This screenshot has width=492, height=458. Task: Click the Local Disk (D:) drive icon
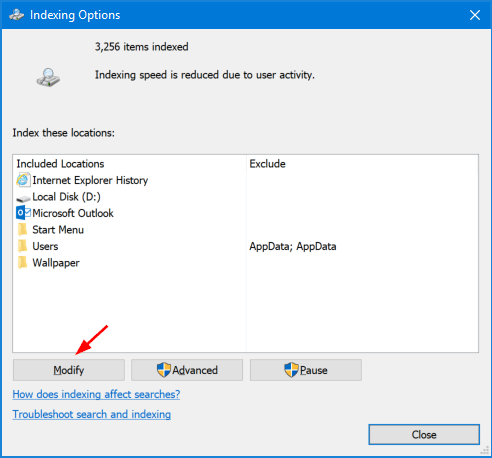23,199
